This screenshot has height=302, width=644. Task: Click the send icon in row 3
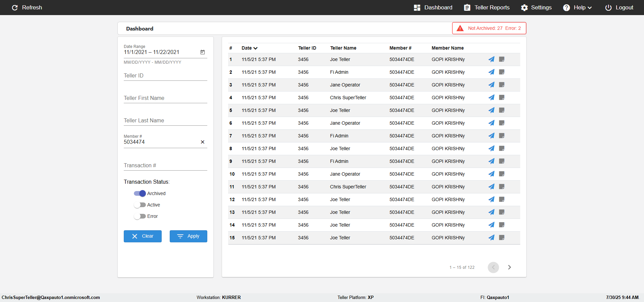coord(491,85)
